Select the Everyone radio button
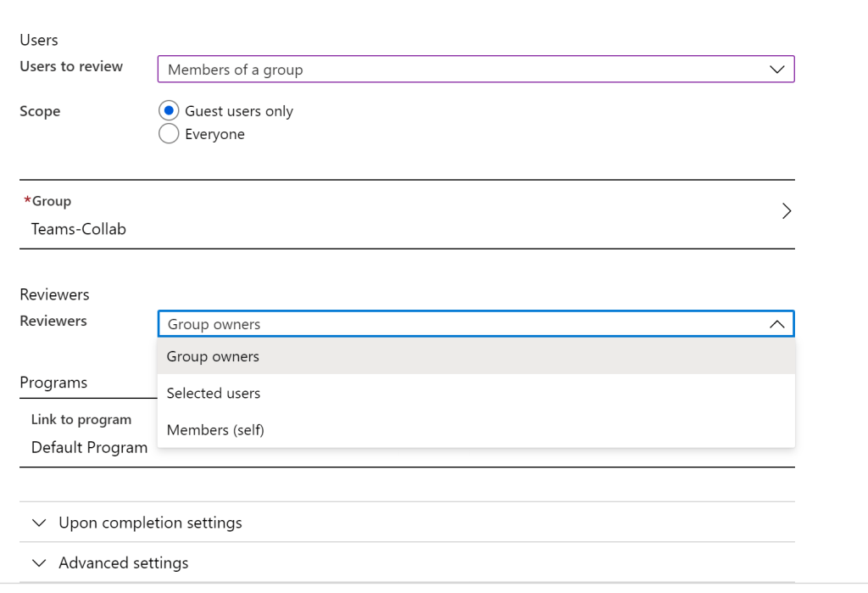The width and height of the screenshot is (868, 593). click(x=169, y=134)
